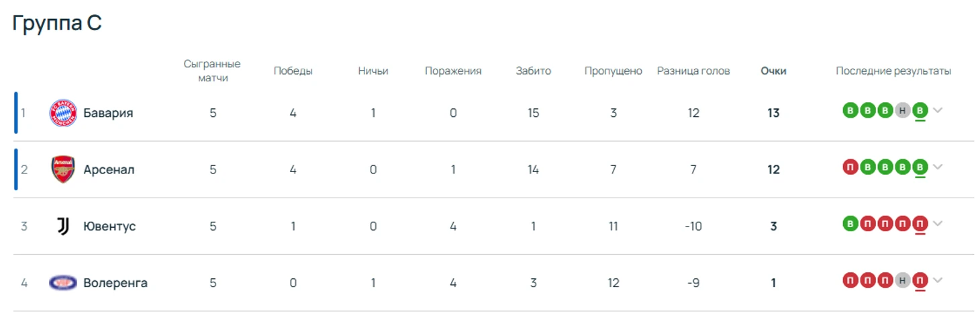Image resolution: width=980 pixels, height=324 pixels.
Task: Expand Арсенал's recent results chevron
Action: 938,167
